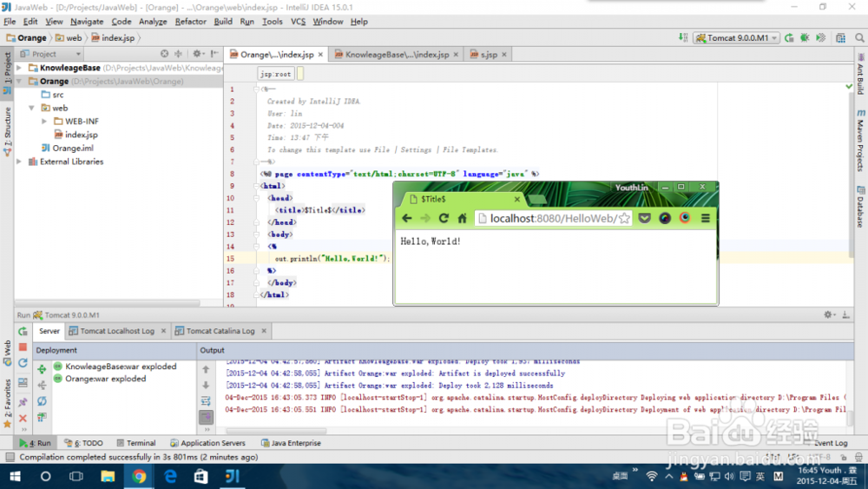Switch to the s.jsp editor tab

point(488,54)
